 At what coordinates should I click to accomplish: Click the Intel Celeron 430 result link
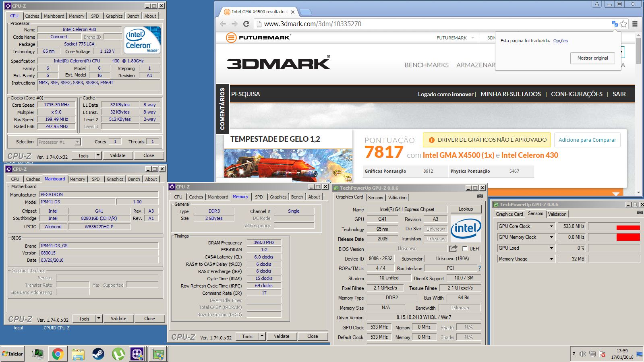pyautogui.click(x=530, y=155)
